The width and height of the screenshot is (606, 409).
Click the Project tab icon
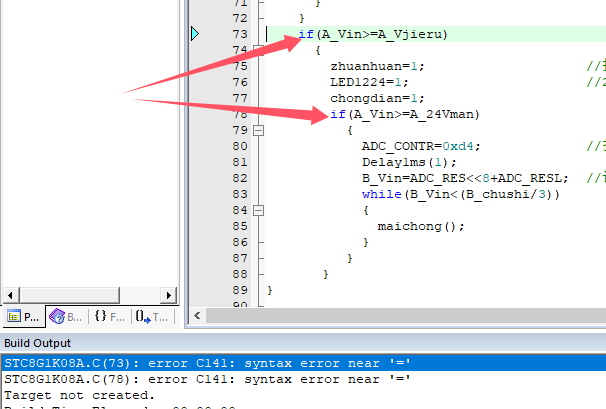point(14,317)
